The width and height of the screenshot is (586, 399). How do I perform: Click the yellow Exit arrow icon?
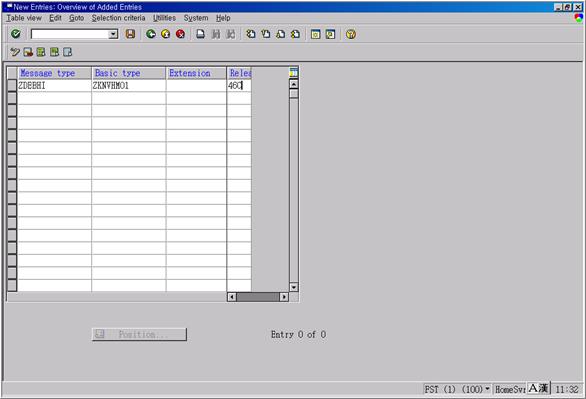pos(166,34)
